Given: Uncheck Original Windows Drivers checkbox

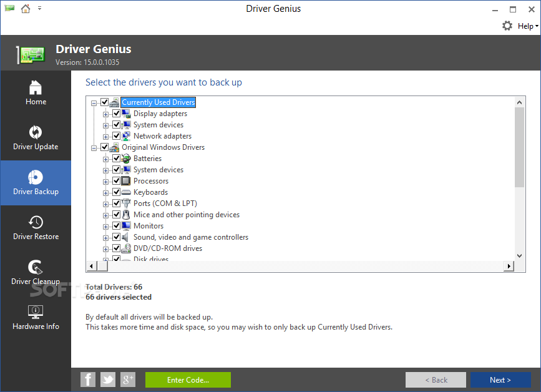Looking at the screenshot, I should 105,147.
